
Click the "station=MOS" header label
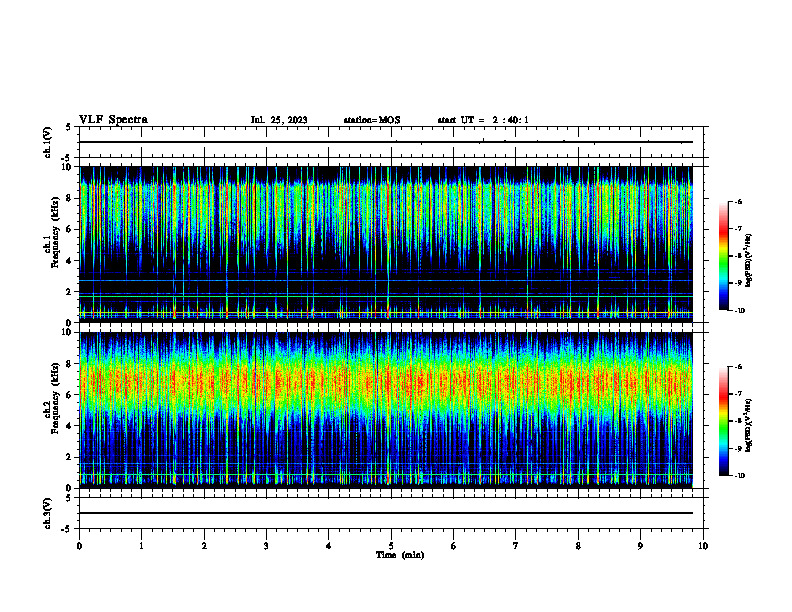(x=372, y=120)
